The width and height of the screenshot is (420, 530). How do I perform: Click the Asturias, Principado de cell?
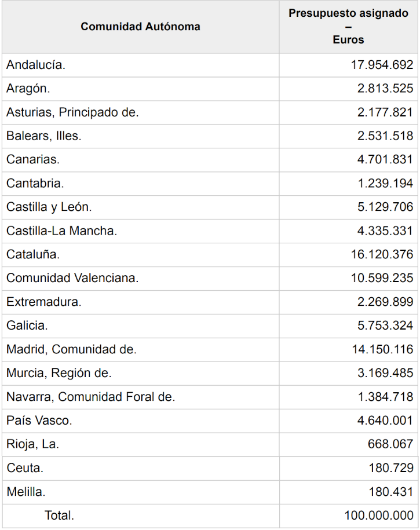pos(72,112)
